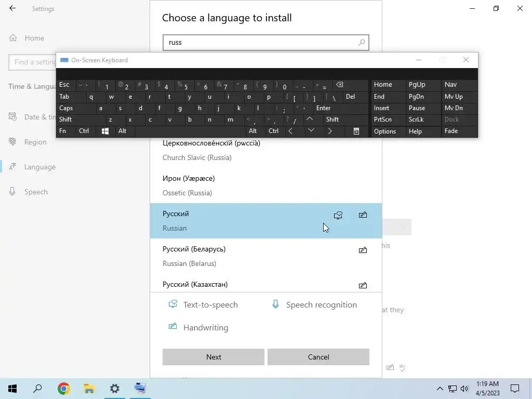The width and height of the screenshot is (532, 399).
Task: Launch Google Chrome from taskbar
Action: click(64, 389)
